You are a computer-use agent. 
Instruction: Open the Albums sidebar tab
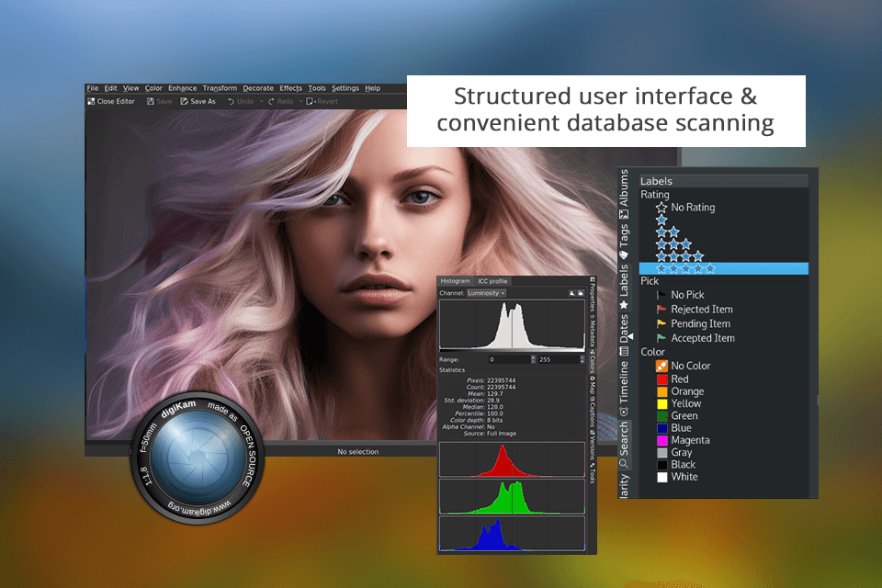click(x=624, y=194)
